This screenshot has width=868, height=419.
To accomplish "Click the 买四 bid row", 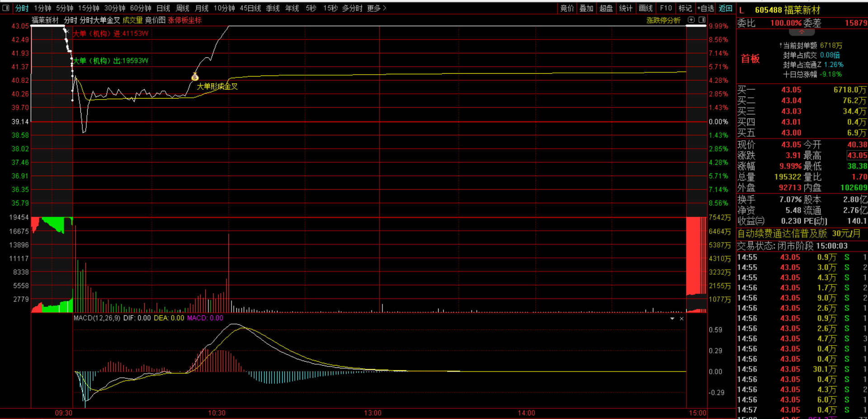I will click(802, 122).
